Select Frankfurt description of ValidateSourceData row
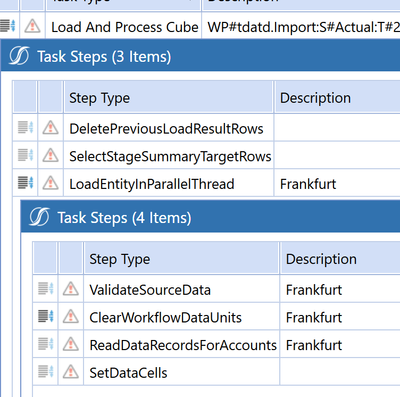The width and height of the screenshot is (400, 397). [314, 290]
